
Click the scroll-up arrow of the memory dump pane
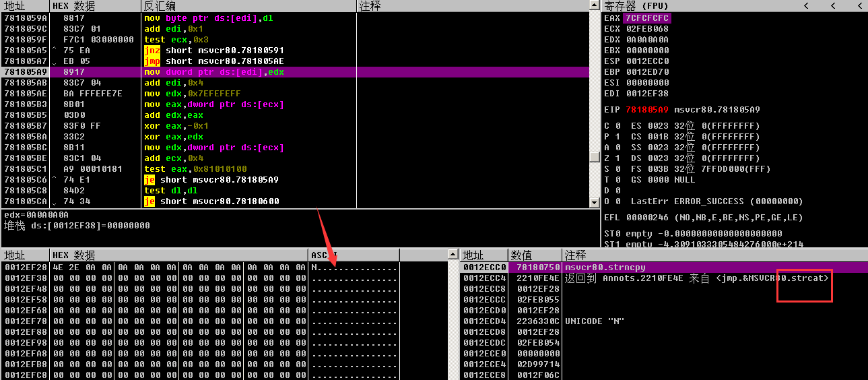(453, 255)
